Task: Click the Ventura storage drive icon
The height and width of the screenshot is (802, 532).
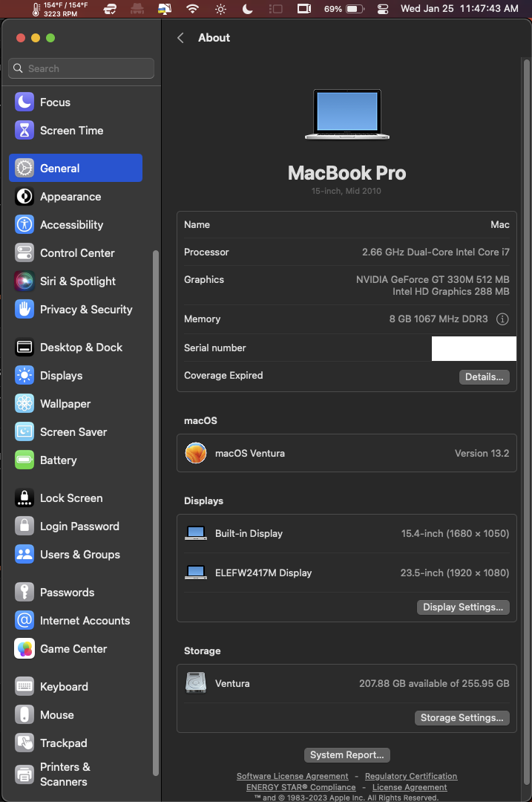Action: (196, 683)
